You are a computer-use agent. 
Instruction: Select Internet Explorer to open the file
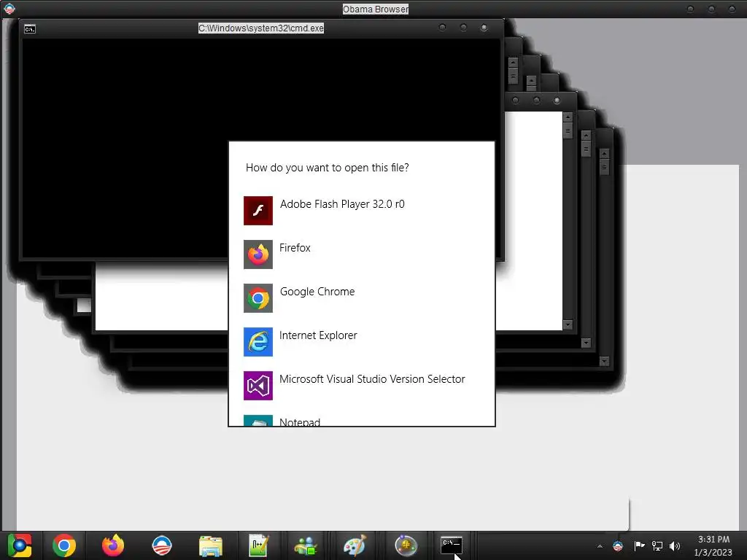coord(362,342)
